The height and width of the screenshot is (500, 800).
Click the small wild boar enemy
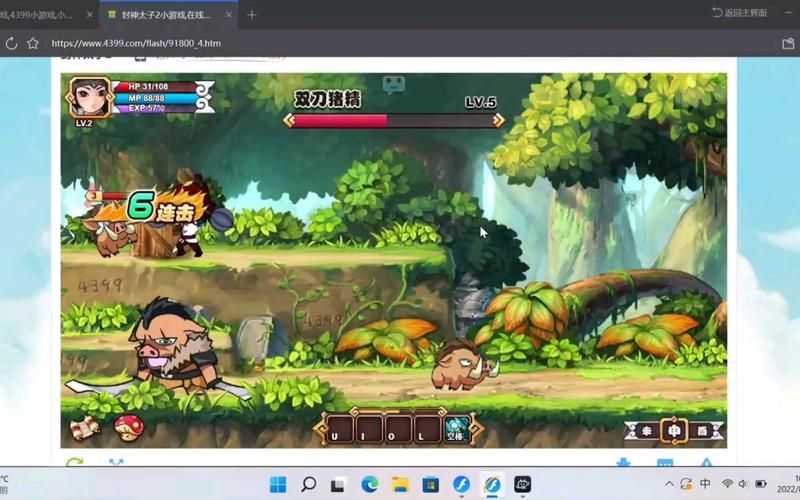(463, 366)
